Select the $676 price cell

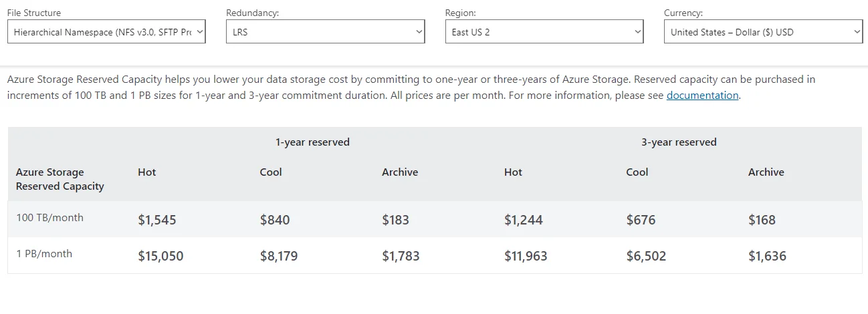click(x=641, y=220)
